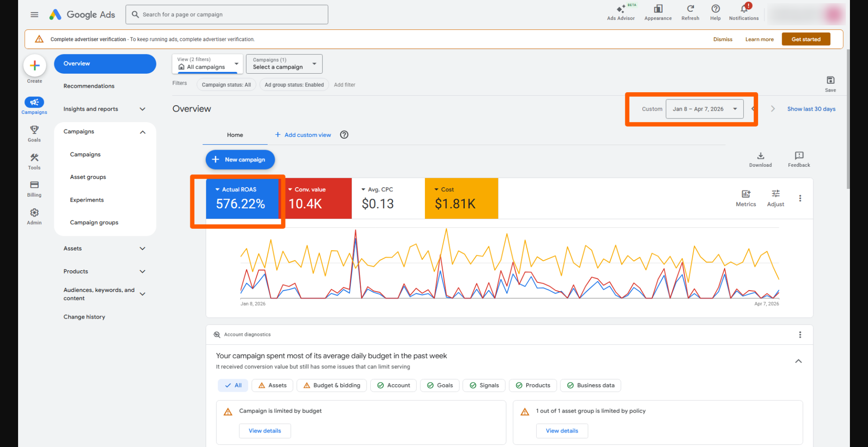Toggle the Business data chip
The image size is (868, 447).
[591, 386]
